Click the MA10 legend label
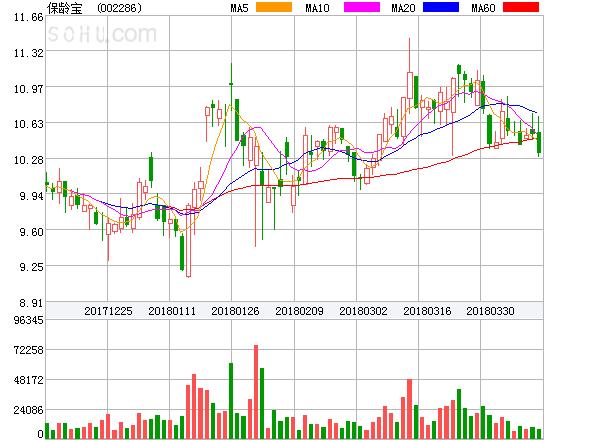This screenshot has height=440, width=600. [x=317, y=8]
